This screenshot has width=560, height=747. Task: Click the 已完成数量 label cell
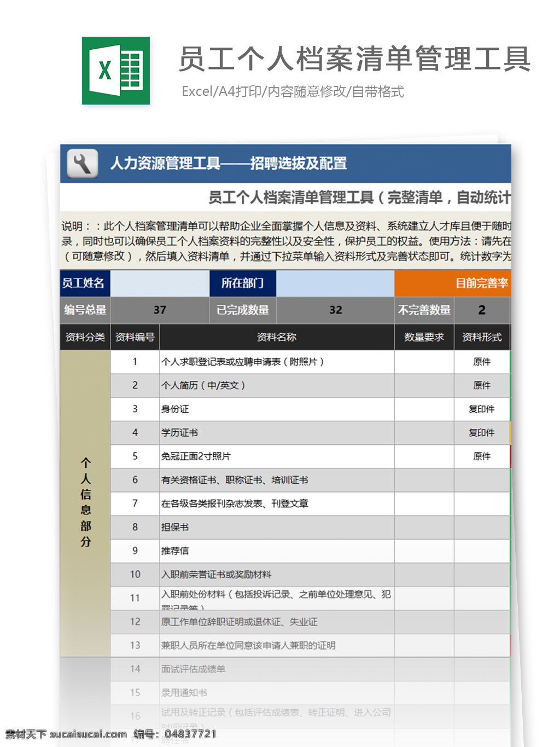pos(243,310)
